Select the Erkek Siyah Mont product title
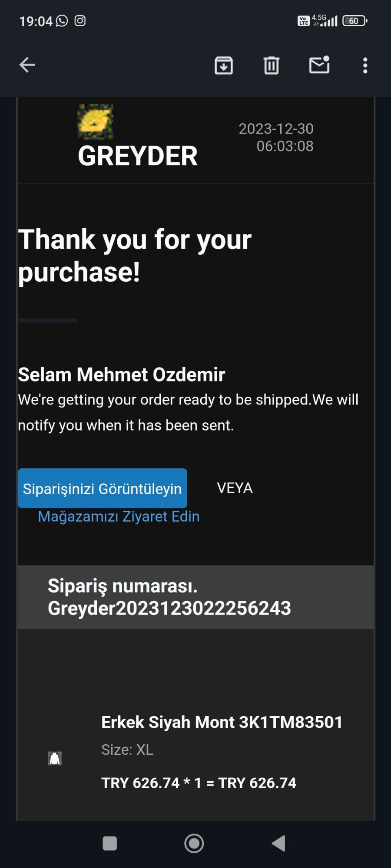 [x=222, y=722]
